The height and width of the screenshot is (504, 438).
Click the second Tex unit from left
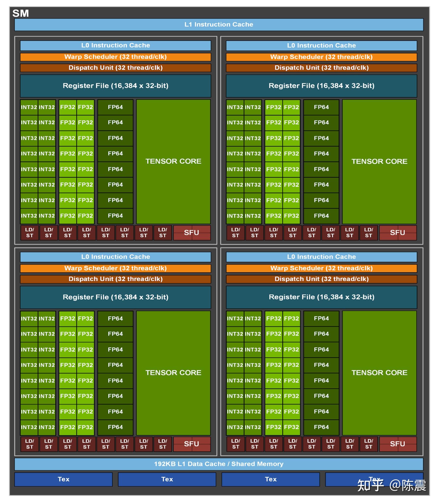click(x=167, y=479)
